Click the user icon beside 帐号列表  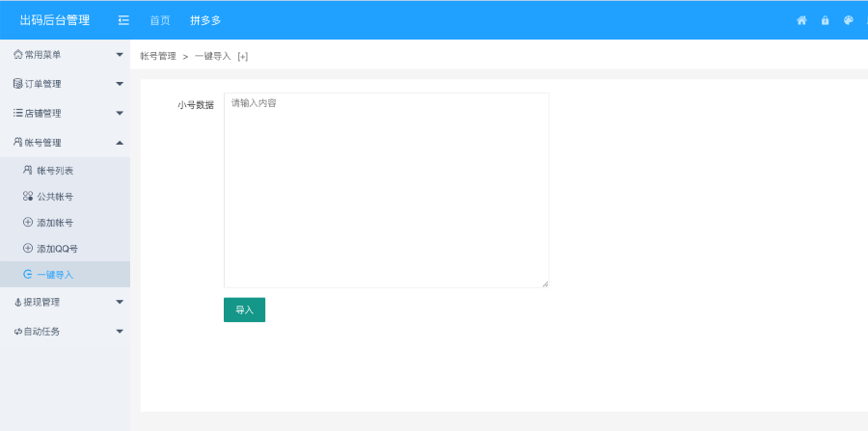[x=28, y=171]
